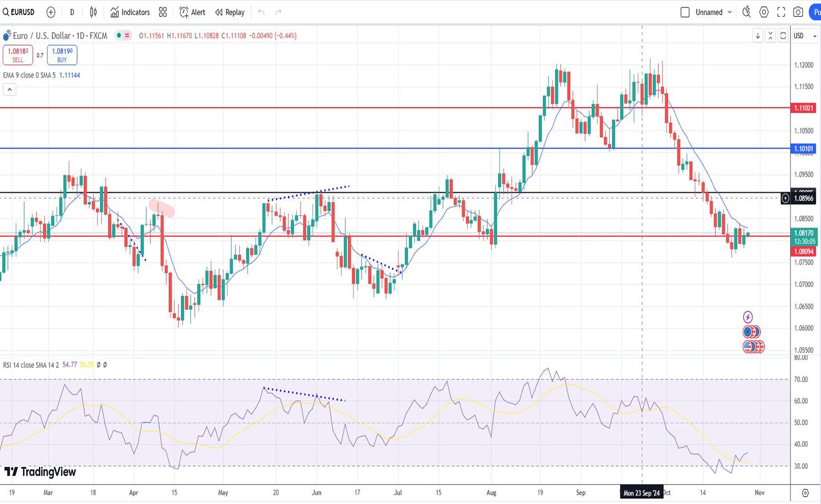Open time axis settings gear icon
This screenshot has width=821, height=504.
click(805, 493)
